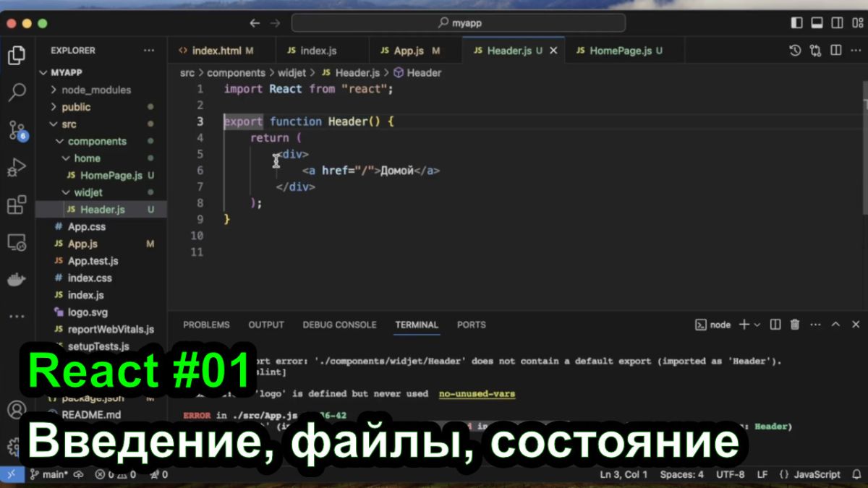Switch to the App.js editor tab

[415, 51]
